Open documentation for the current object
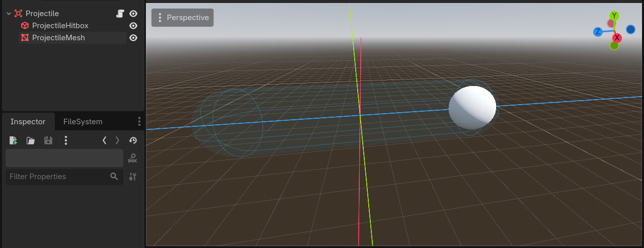The width and height of the screenshot is (644, 248). pyautogui.click(x=133, y=158)
